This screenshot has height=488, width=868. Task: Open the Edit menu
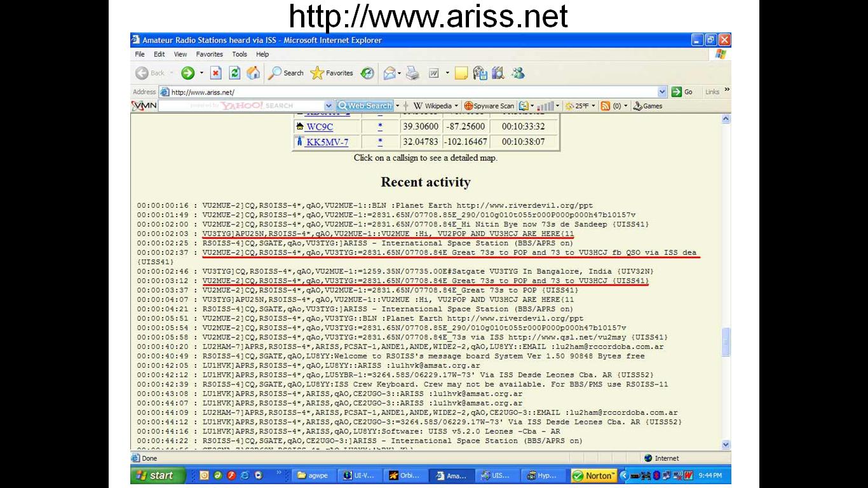pos(159,55)
